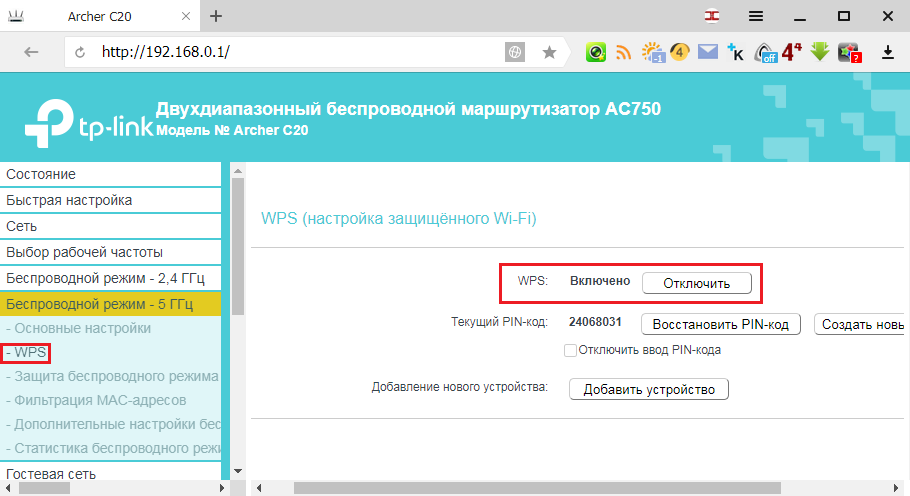Click the weather extension icon
The height and width of the screenshot is (496, 910).
pos(653,52)
